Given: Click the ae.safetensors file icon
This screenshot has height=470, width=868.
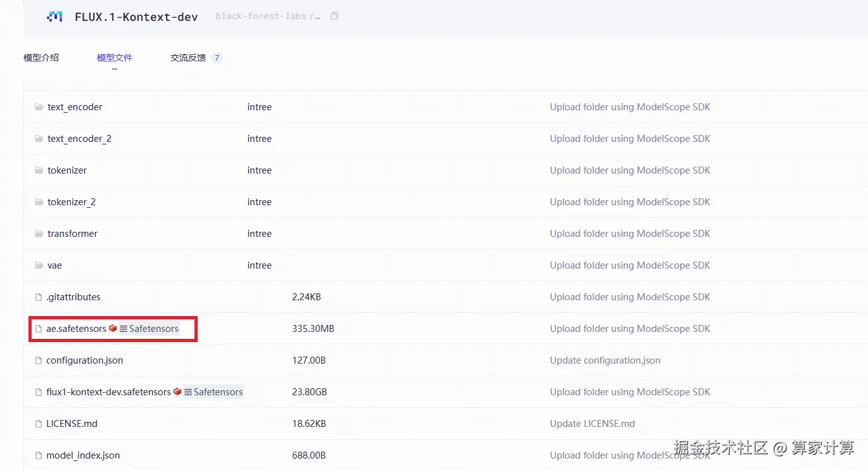Looking at the screenshot, I should (x=39, y=329).
